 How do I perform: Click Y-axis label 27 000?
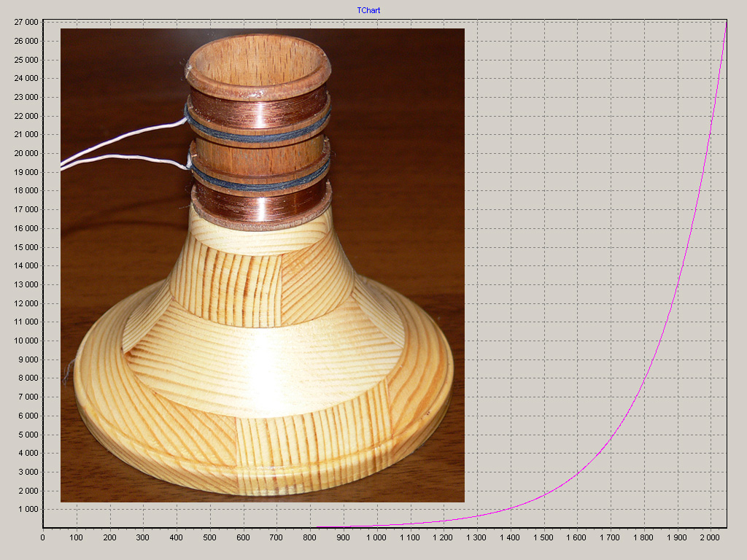coord(26,23)
